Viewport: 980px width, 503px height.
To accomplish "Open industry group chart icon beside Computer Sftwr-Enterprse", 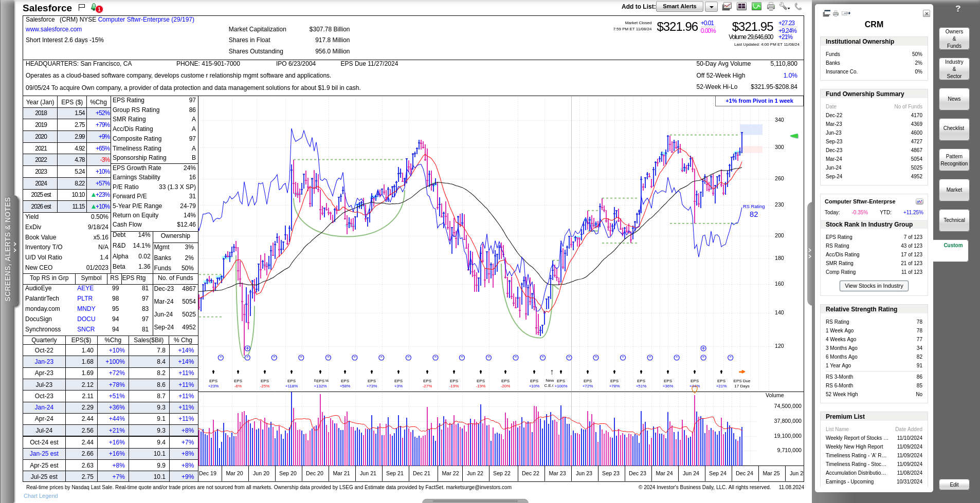I will 919,201.
